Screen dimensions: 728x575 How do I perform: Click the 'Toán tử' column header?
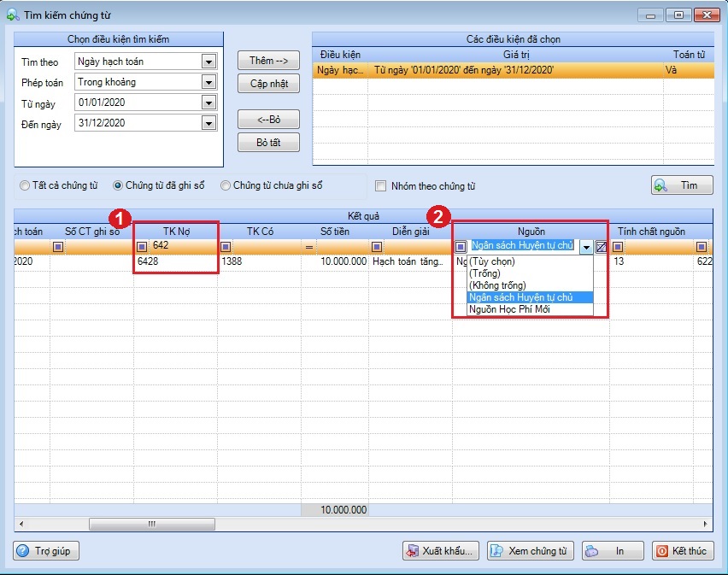tap(689, 55)
